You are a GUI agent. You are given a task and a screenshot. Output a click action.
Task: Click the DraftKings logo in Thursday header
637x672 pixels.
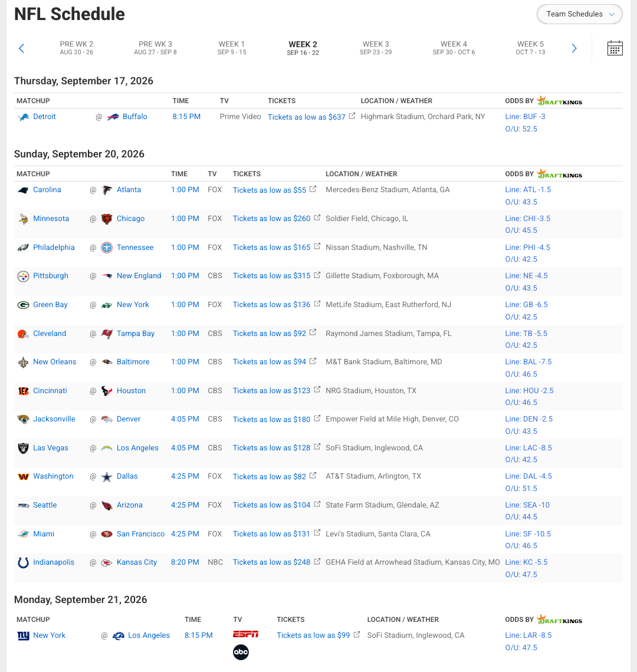(560, 101)
